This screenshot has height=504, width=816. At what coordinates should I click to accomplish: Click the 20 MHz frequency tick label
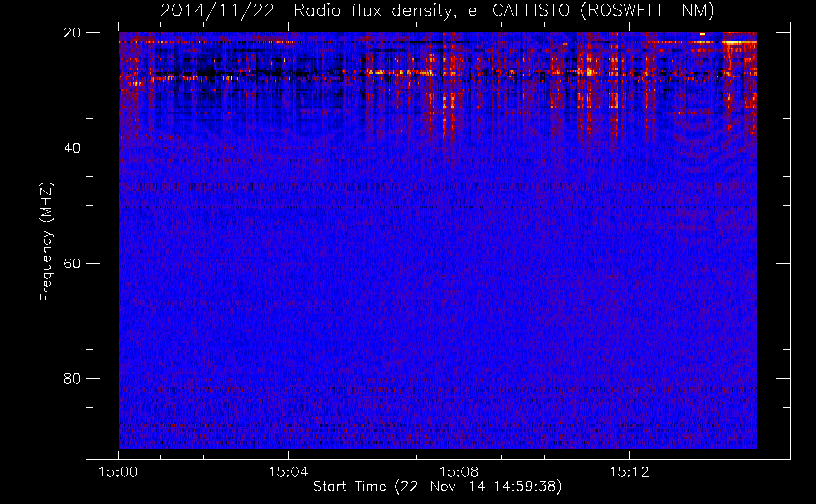72,33
